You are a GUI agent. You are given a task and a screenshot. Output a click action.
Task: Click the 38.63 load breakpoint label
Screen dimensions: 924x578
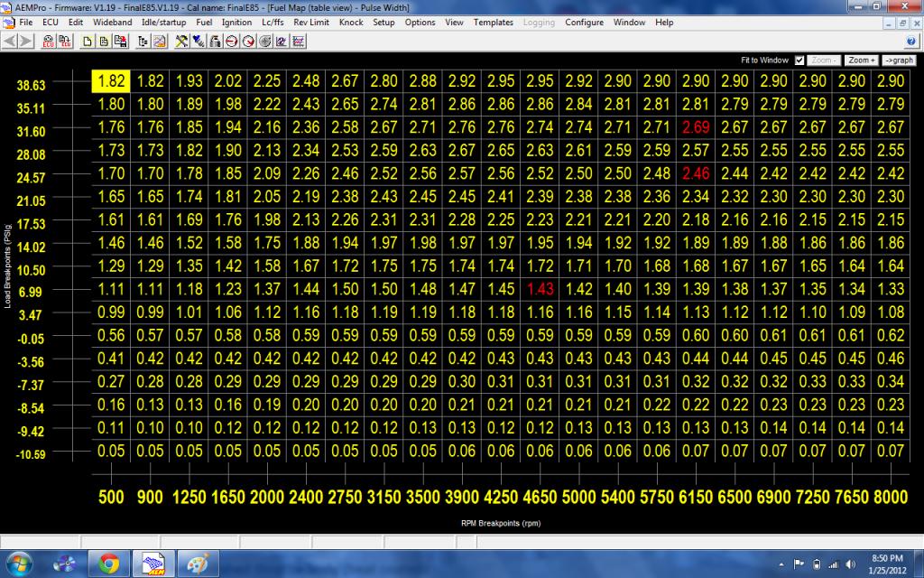click(31, 86)
